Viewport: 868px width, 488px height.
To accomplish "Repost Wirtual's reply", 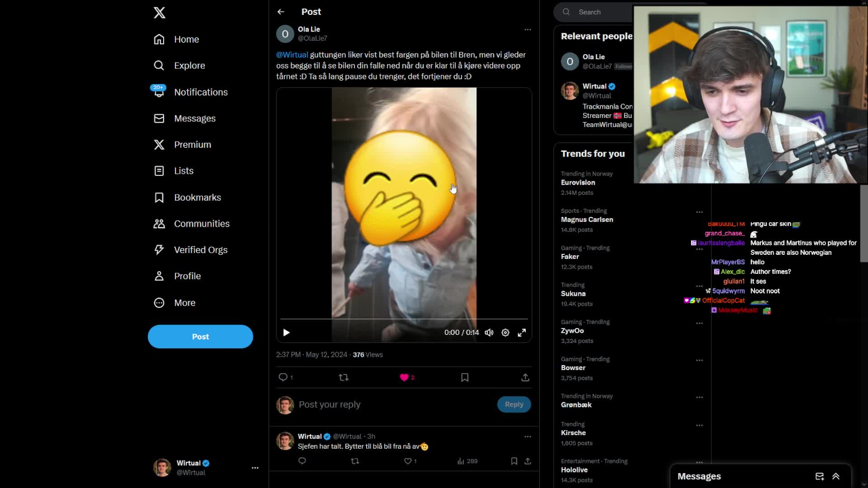I will point(355,461).
